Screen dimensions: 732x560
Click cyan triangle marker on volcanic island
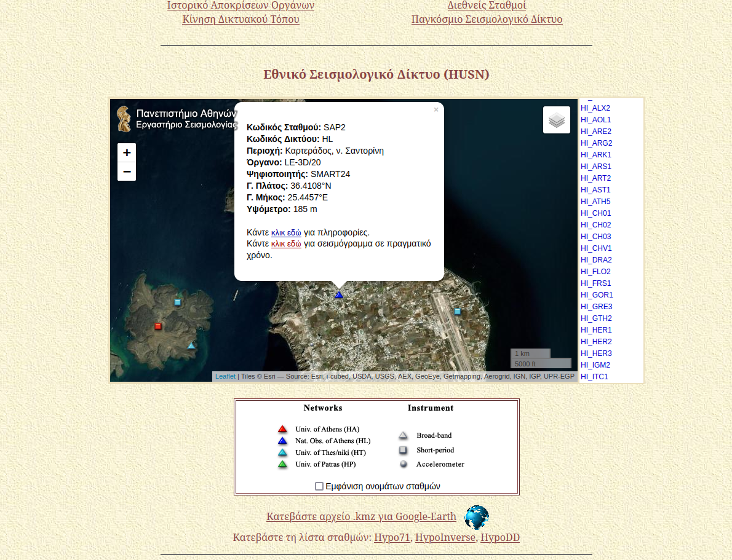pyautogui.click(x=191, y=346)
